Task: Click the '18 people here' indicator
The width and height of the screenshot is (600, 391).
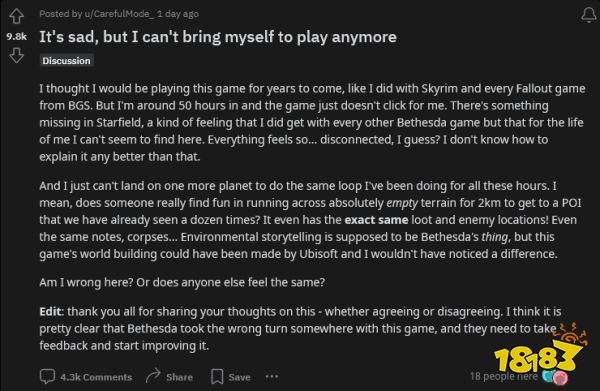Action: [x=504, y=376]
